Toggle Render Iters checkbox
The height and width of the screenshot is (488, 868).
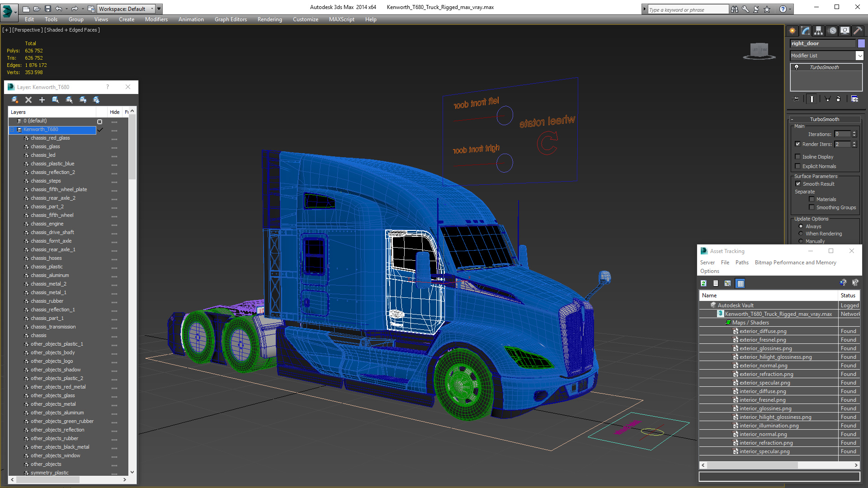(x=797, y=144)
